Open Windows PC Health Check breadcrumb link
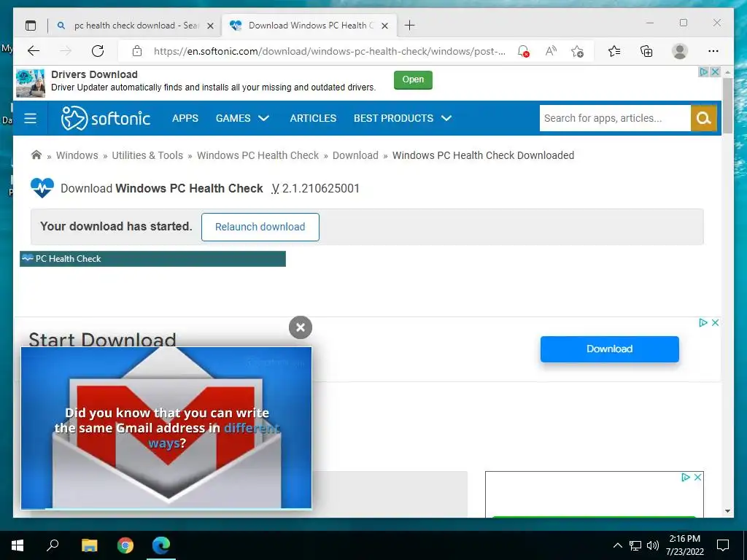The image size is (747, 560). (x=258, y=155)
